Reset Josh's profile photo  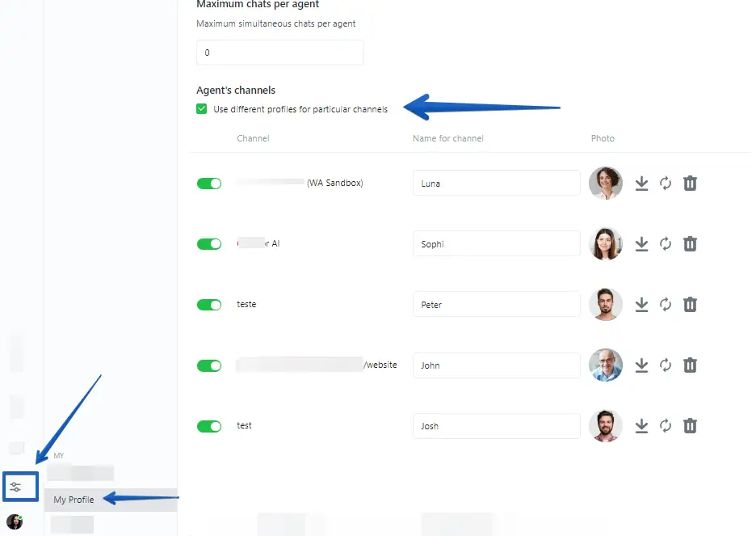click(x=666, y=426)
